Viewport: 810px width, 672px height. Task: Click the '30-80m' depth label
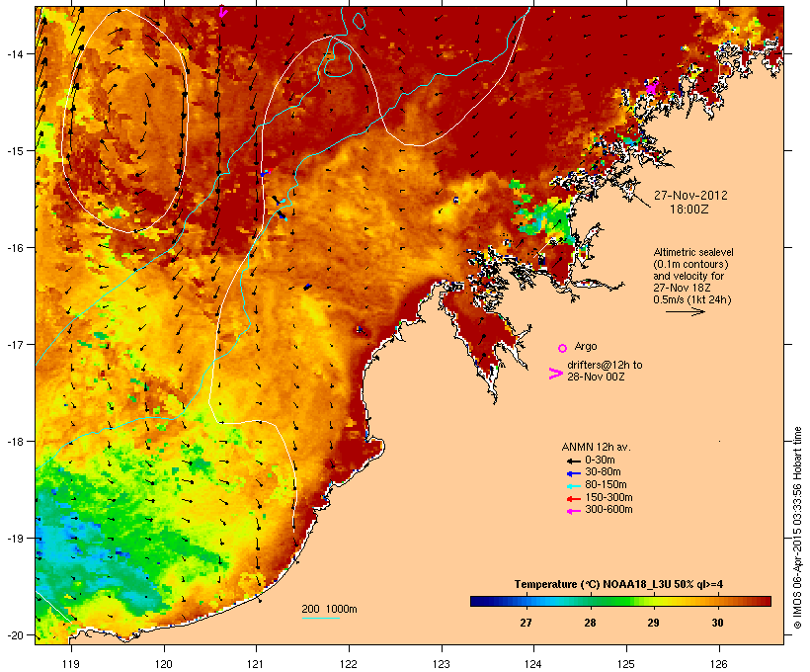point(603,472)
